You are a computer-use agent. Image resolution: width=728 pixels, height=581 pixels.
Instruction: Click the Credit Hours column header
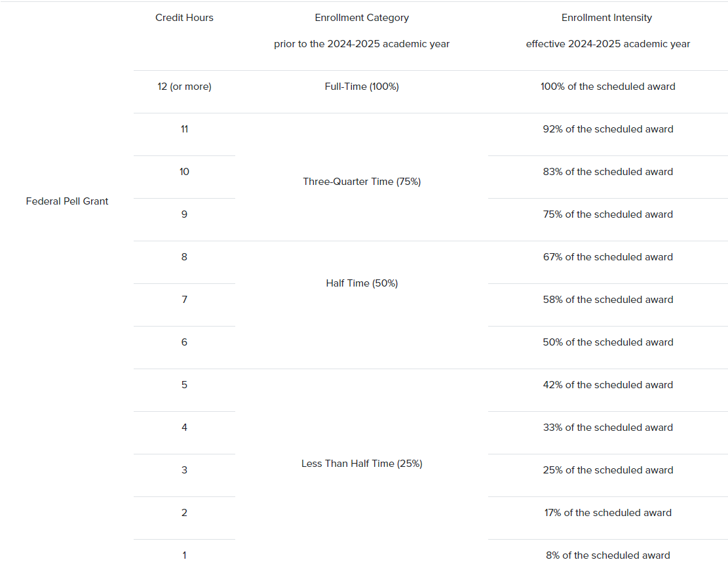coord(184,18)
